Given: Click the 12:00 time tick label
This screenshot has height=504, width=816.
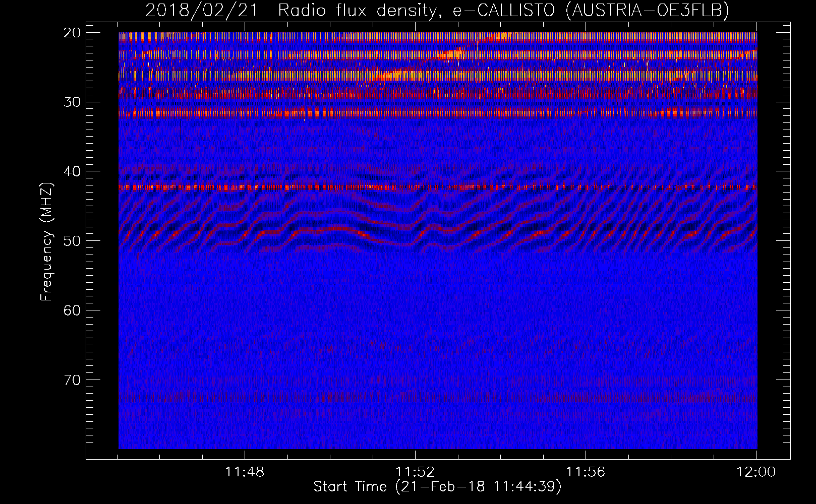Looking at the screenshot, I should coord(756,472).
